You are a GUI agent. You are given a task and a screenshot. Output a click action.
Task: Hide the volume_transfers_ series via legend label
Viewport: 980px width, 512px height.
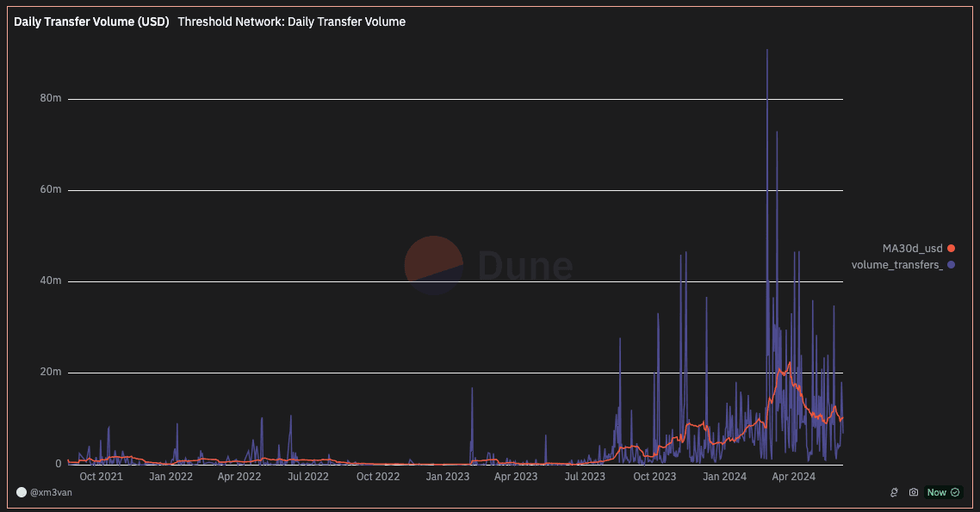(896, 264)
